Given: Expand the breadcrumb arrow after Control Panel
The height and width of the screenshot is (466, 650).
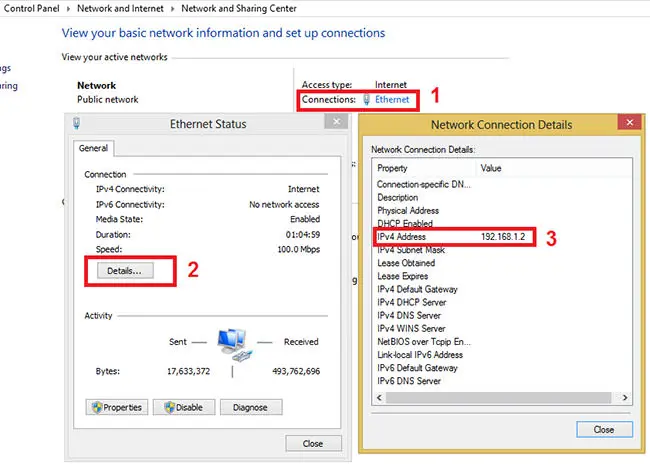Looking at the screenshot, I should (x=68, y=9).
